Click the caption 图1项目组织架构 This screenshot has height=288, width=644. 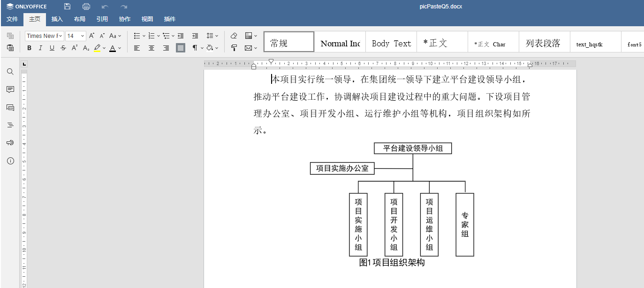(392, 263)
